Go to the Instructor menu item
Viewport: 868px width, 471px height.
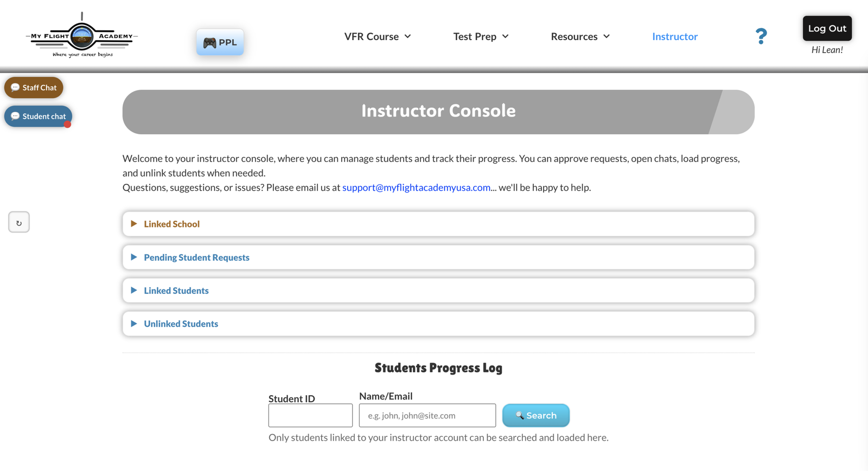point(675,36)
